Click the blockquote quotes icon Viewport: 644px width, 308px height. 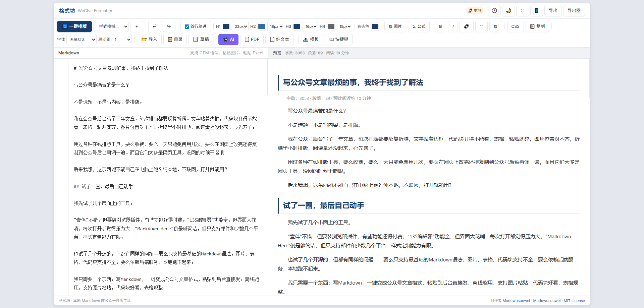[481, 26]
